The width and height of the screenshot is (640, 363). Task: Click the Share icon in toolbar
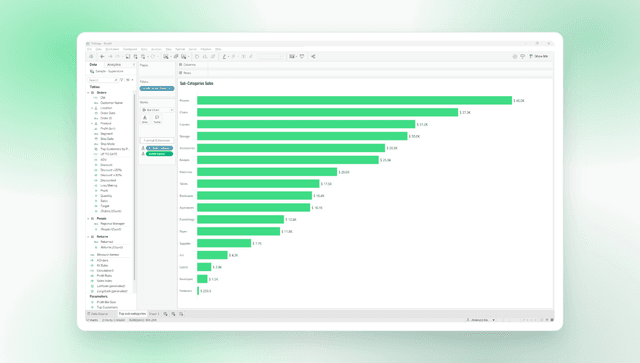click(313, 56)
